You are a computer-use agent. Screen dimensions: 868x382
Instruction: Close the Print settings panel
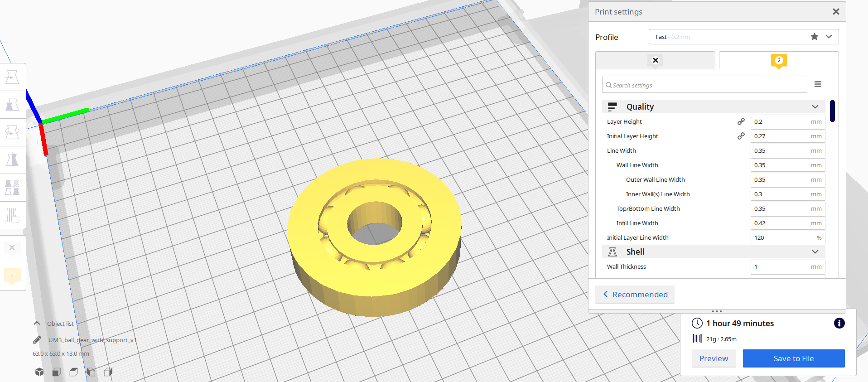tap(836, 12)
